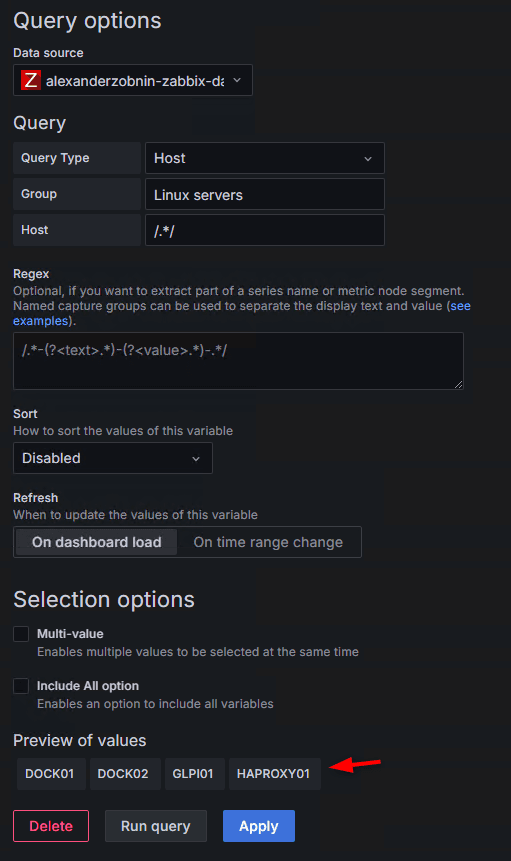Open the Query Type Host dropdown

[x=265, y=158]
